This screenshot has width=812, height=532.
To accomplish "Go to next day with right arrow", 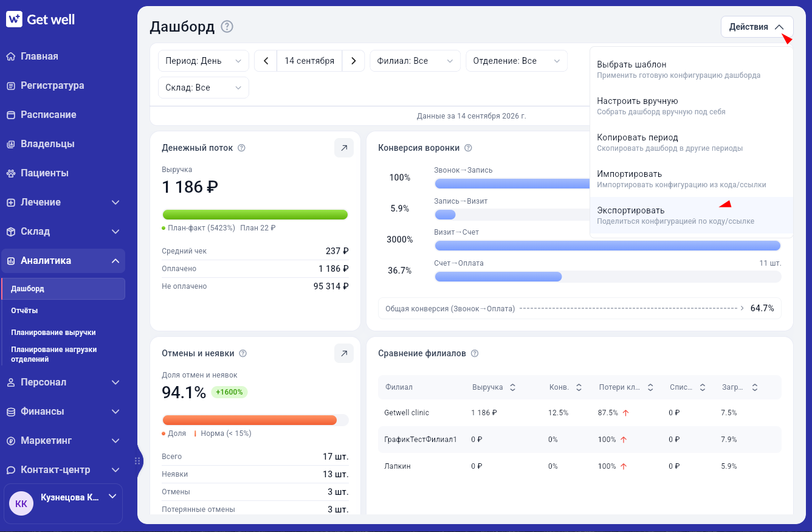I will click(353, 61).
